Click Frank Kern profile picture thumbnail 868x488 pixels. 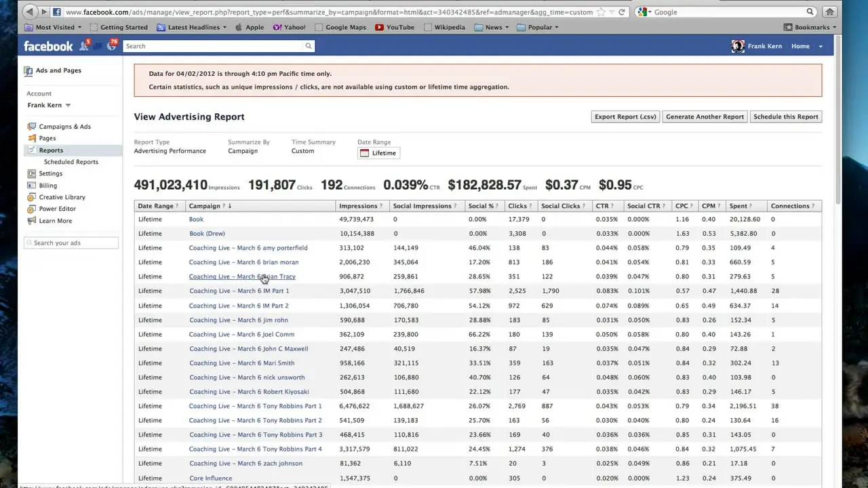(738, 46)
